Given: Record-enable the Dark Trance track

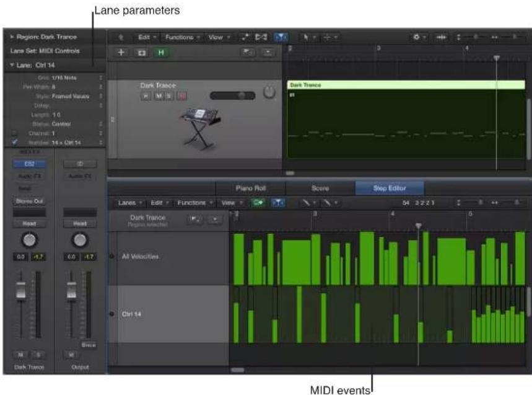Looking at the screenshot, I should coord(182,96).
